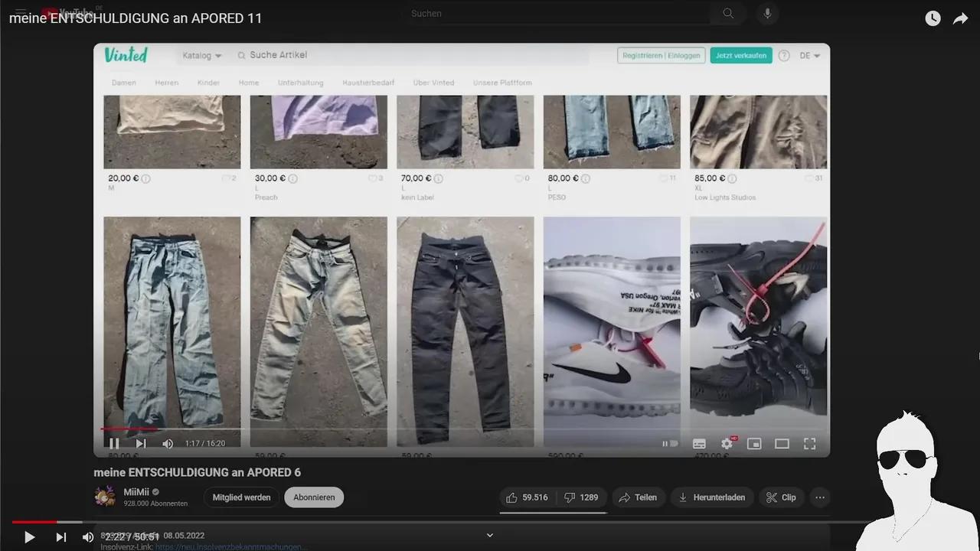Open Vinted help question mark icon
Viewport: 980px width, 551px height.
[x=784, y=56]
